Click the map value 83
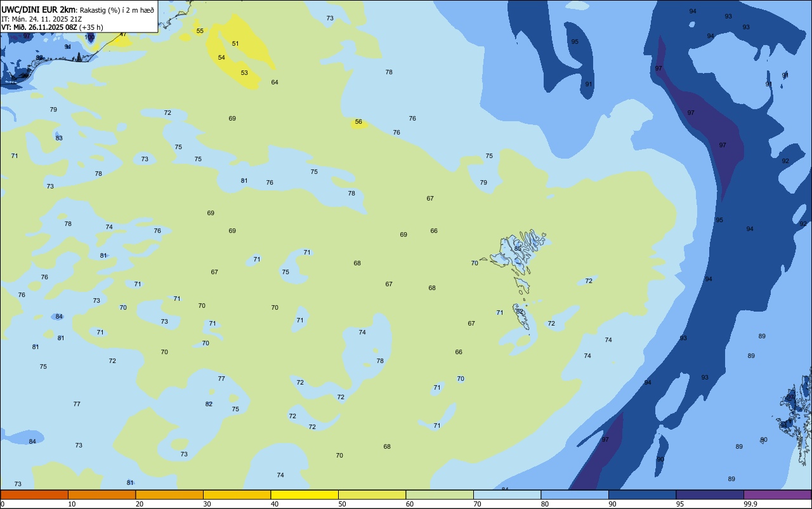812x509 pixels. (x=59, y=138)
